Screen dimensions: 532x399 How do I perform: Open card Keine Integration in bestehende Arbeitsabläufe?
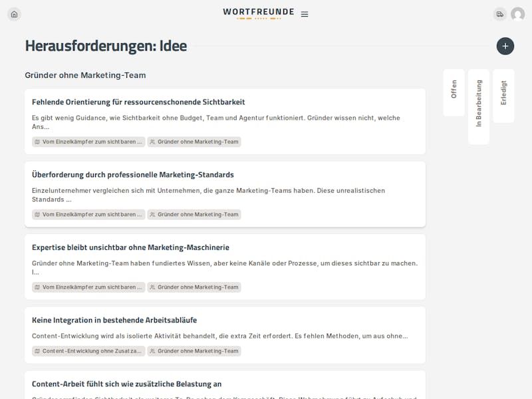tap(225, 335)
